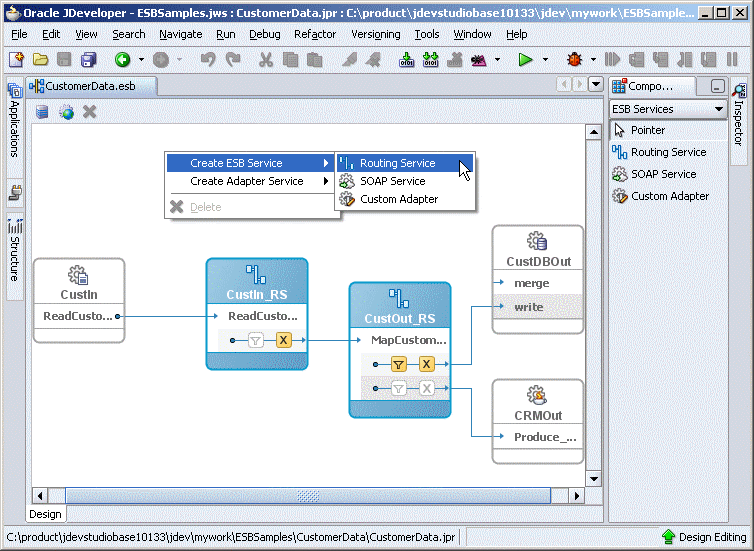Click the CRMOut adapter icon
The image size is (754, 551).
click(537, 395)
